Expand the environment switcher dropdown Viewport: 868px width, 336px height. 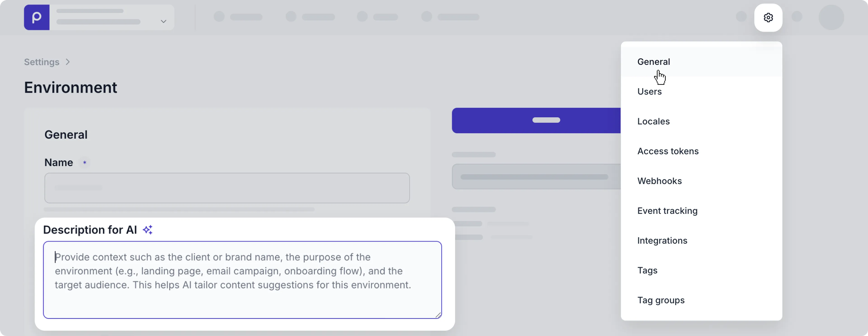click(163, 21)
